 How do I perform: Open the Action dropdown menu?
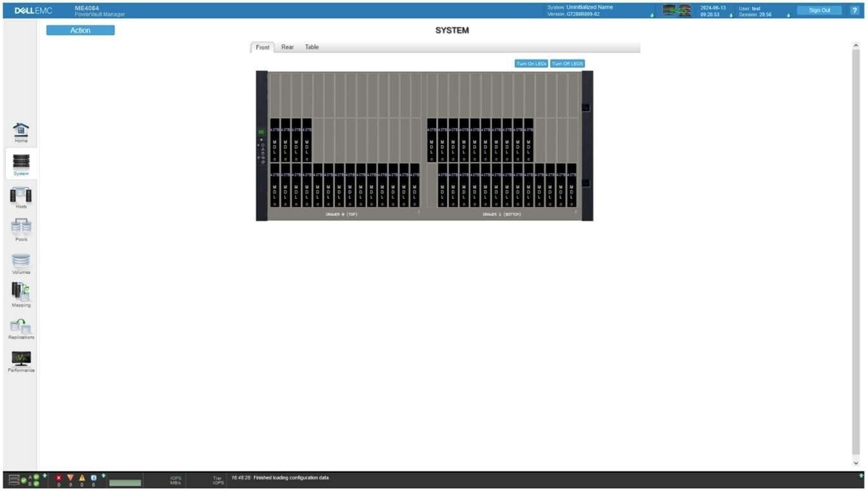click(x=80, y=30)
